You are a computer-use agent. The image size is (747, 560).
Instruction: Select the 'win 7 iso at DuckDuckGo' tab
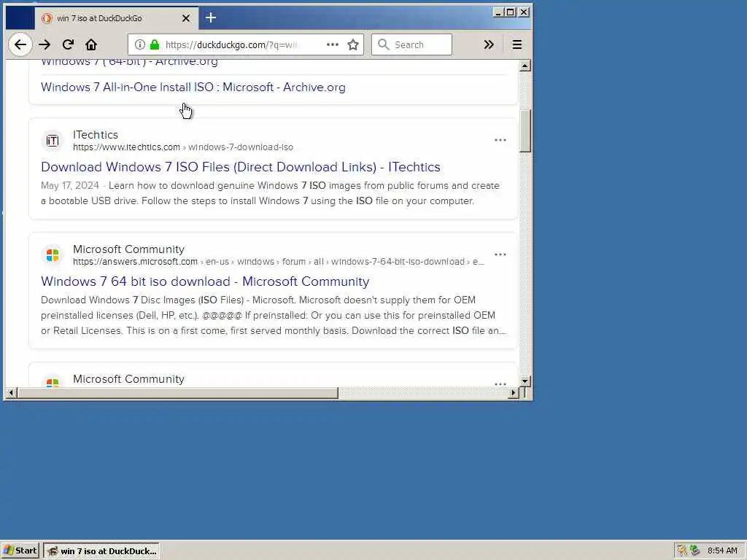(116, 18)
